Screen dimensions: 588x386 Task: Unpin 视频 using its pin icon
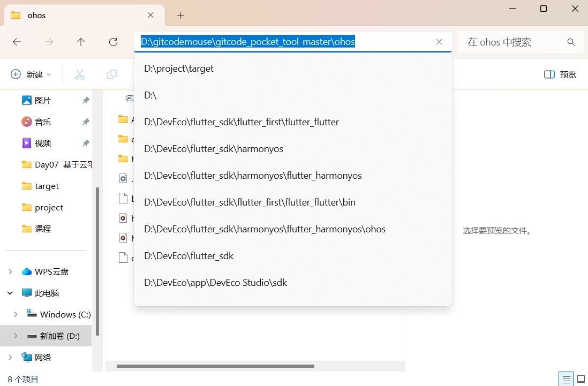pos(86,143)
